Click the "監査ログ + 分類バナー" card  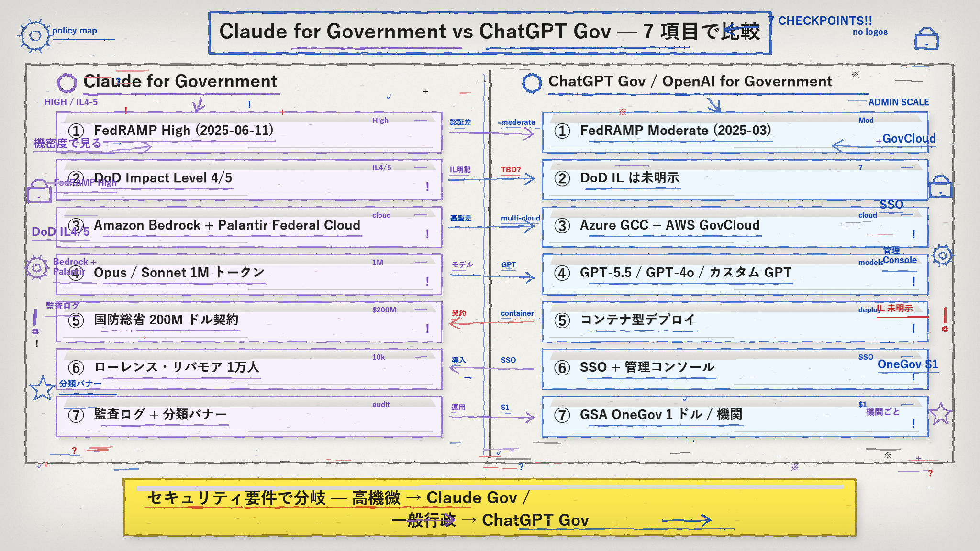pos(249,417)
